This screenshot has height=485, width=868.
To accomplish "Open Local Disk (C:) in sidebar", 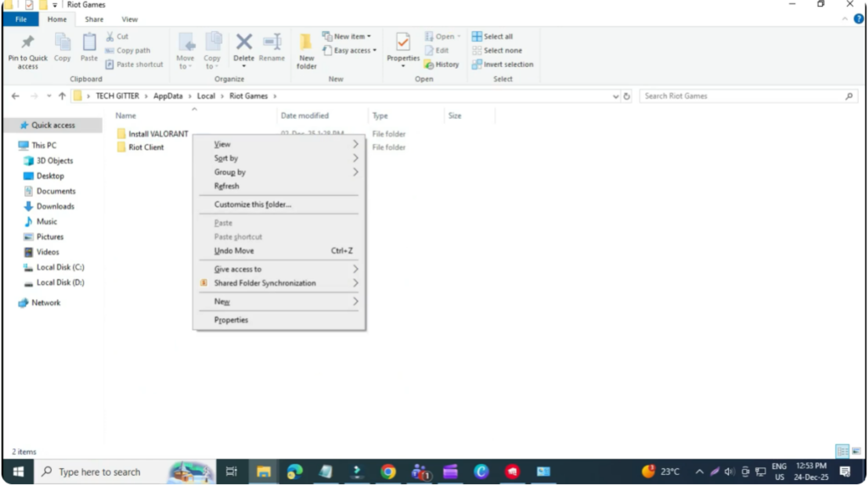I will (x=60, y=267).
